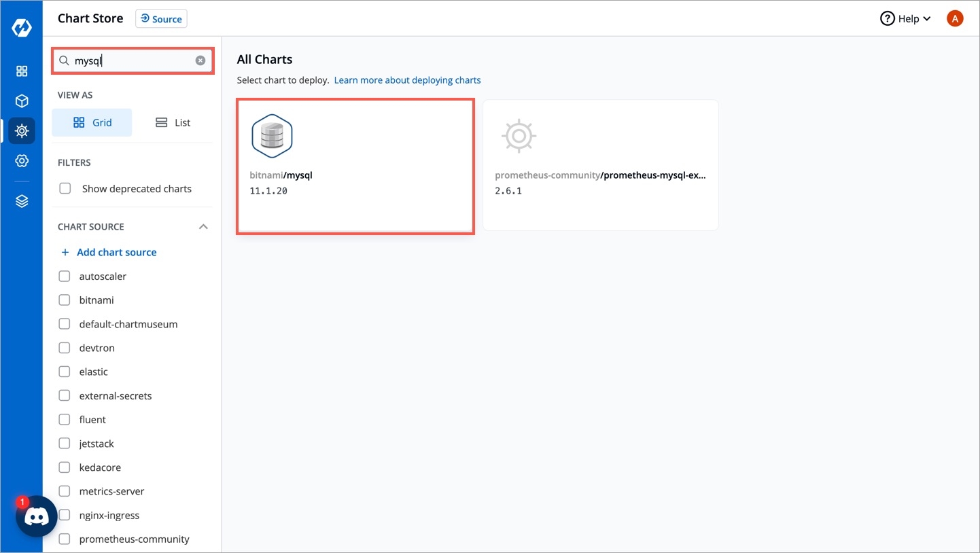Select the elastic chart source filter
Viewport: 980px width, 553px height.
tap(65, 372)
